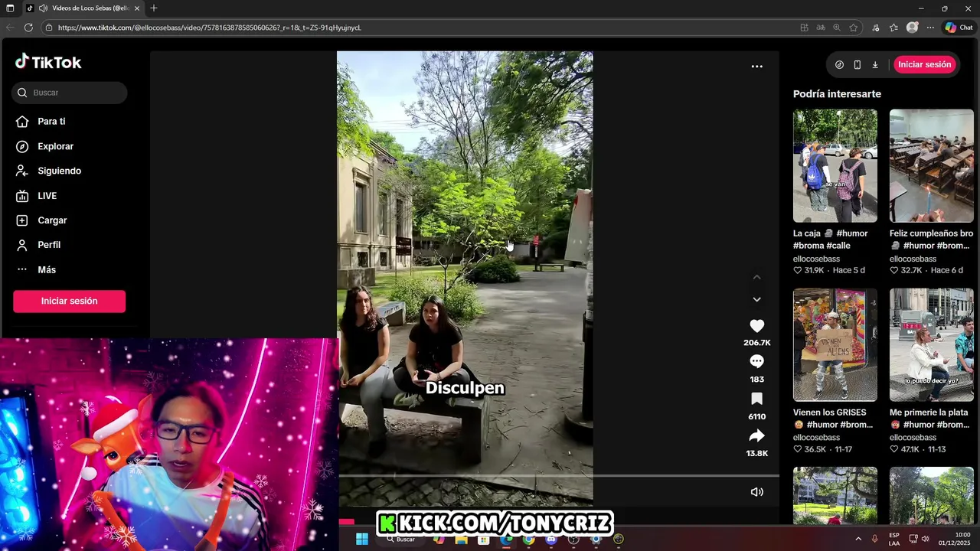Open ellocosebass under Vienen los GRISES
The width and height of the screenshot is (980, 551).
click(x=816, y=438)
